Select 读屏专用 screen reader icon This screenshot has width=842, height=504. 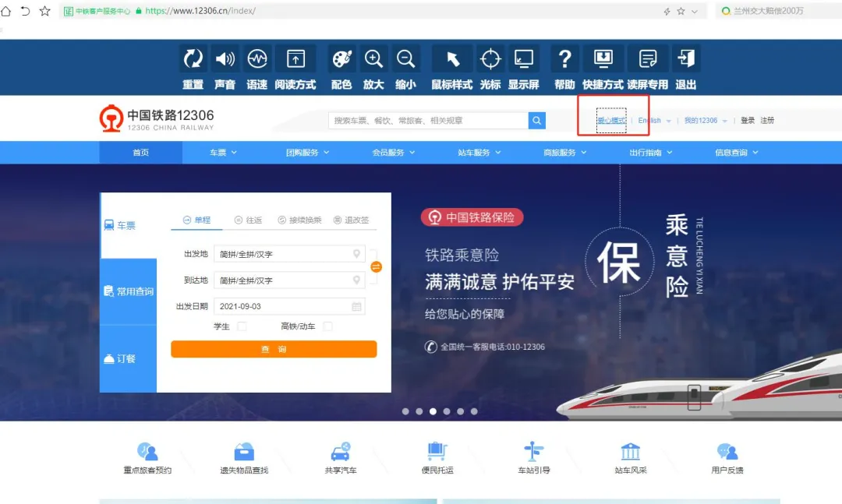pyautogui.click(x=648, y=58)
